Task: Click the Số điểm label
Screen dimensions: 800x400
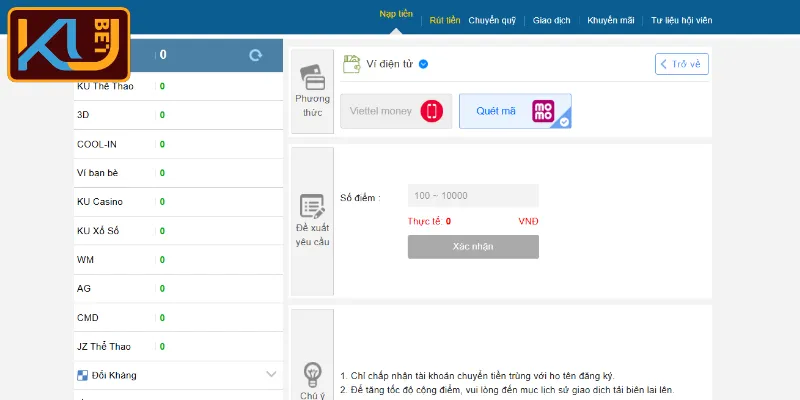Action: 360,198
